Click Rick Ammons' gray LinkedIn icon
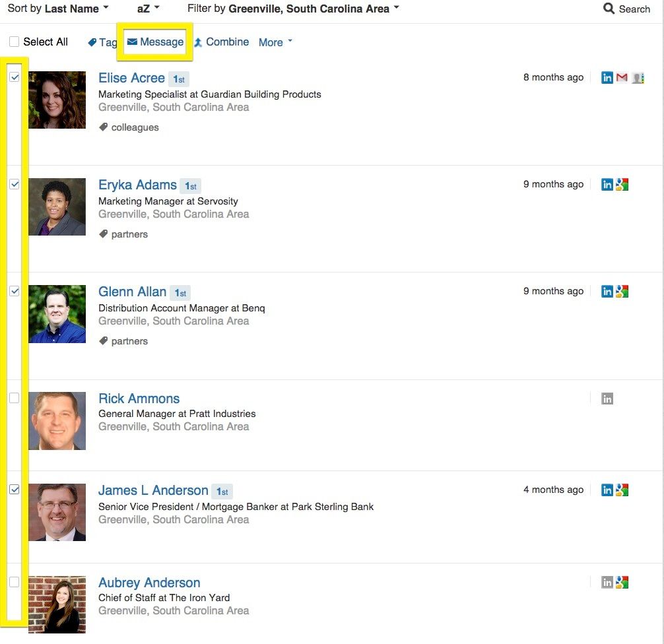Image resolution: width=664 pixels, height=644 pixels. [x=607, y=399]
